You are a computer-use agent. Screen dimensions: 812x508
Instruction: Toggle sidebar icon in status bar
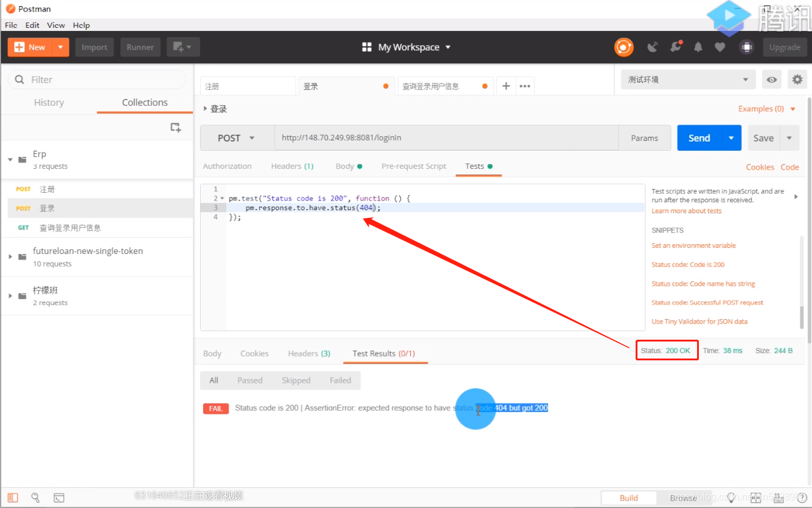coord(13,498)
